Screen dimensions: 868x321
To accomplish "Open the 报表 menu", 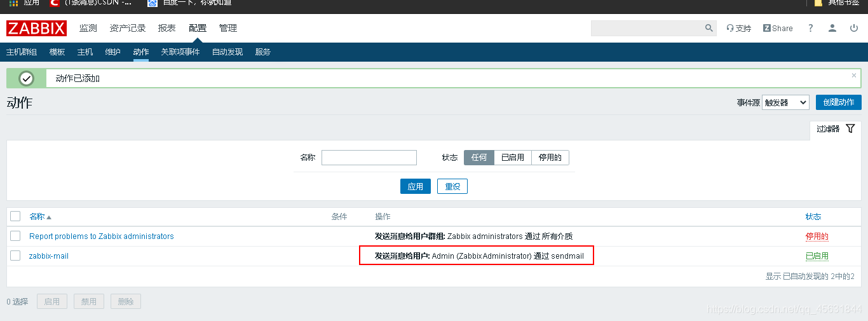I will (x=167, y=28).
